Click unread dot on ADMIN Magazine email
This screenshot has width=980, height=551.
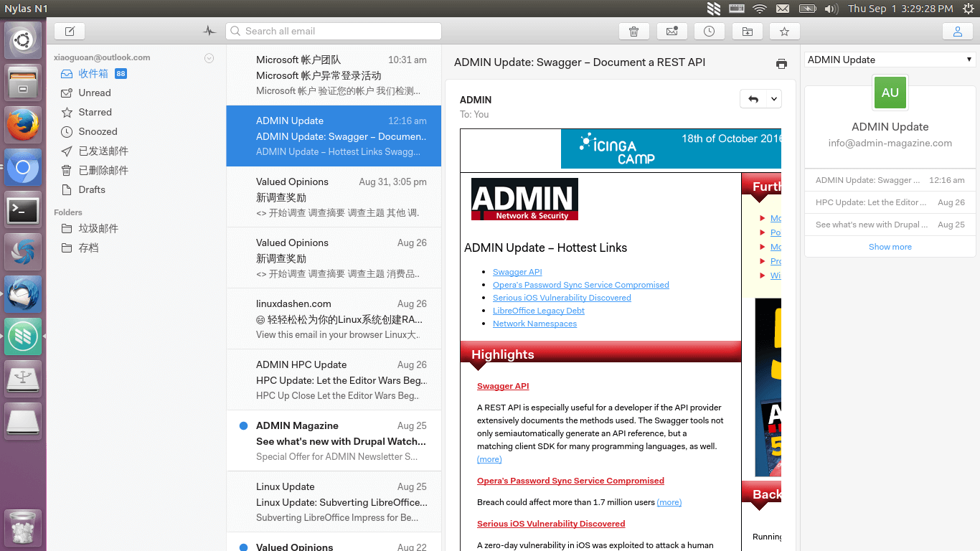point(243,426)
